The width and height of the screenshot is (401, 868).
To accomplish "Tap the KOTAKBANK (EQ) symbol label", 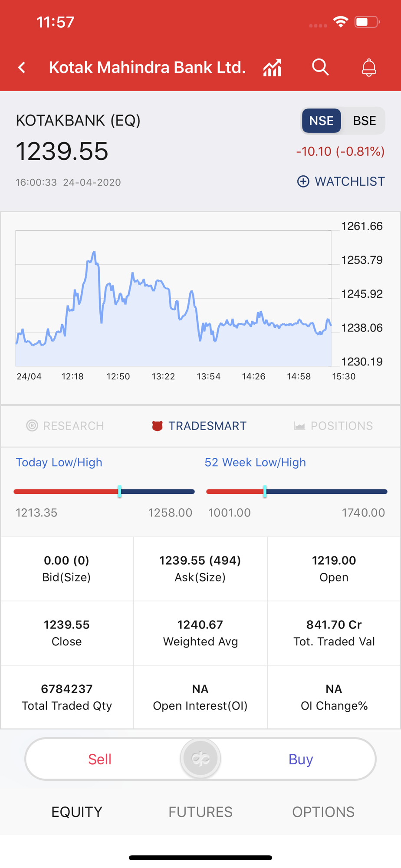I will [78, 120].
